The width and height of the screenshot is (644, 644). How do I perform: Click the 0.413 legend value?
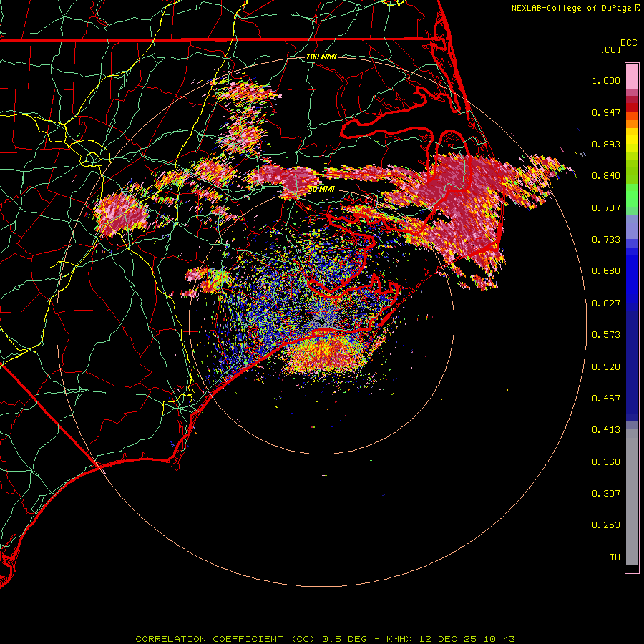(x=606, y=430)
